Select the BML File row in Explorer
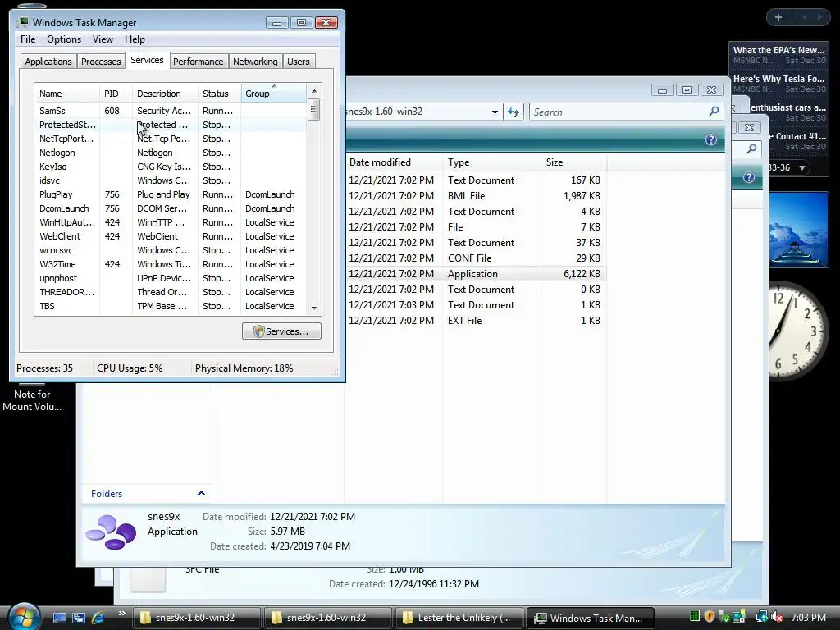This screenshot has height=630, width=840. click(x=476, y=195)
